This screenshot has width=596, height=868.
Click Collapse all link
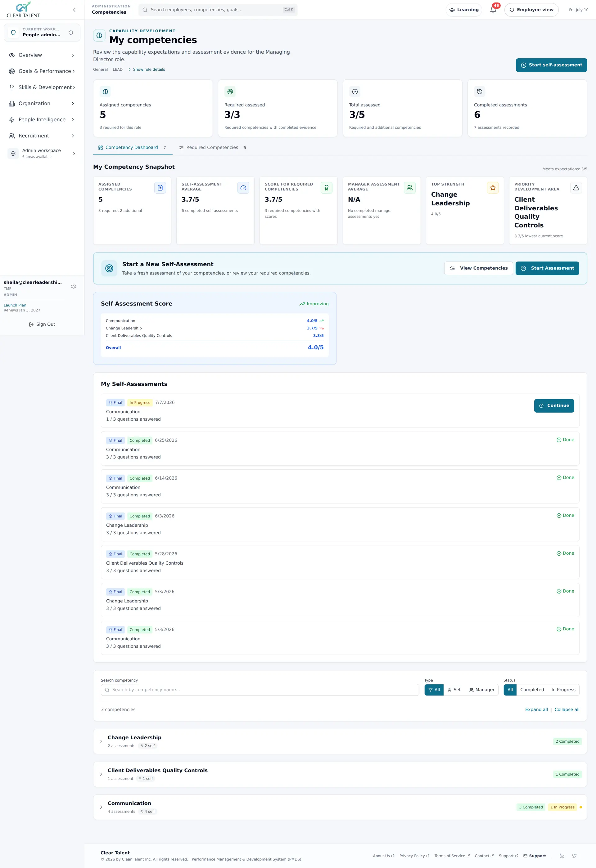pos(567,710)
